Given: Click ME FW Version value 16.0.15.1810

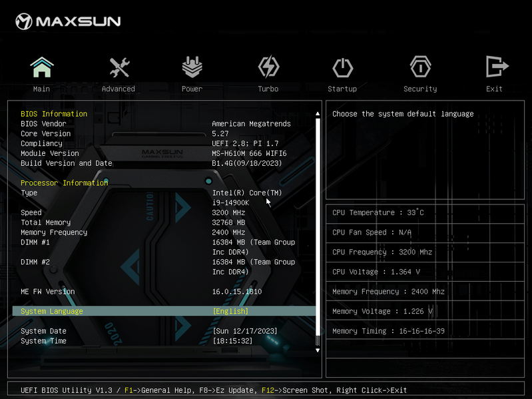Looking at the screenshot, I should 237,292.
